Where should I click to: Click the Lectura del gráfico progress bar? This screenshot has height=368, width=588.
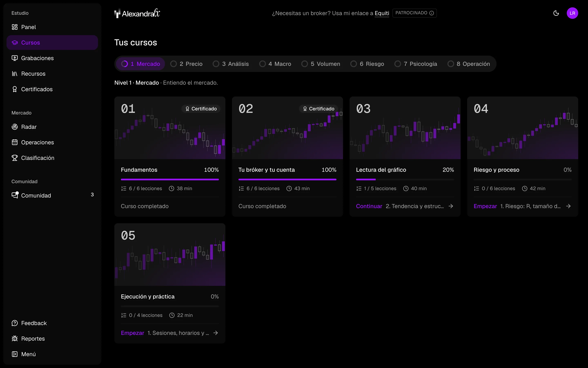405,180
